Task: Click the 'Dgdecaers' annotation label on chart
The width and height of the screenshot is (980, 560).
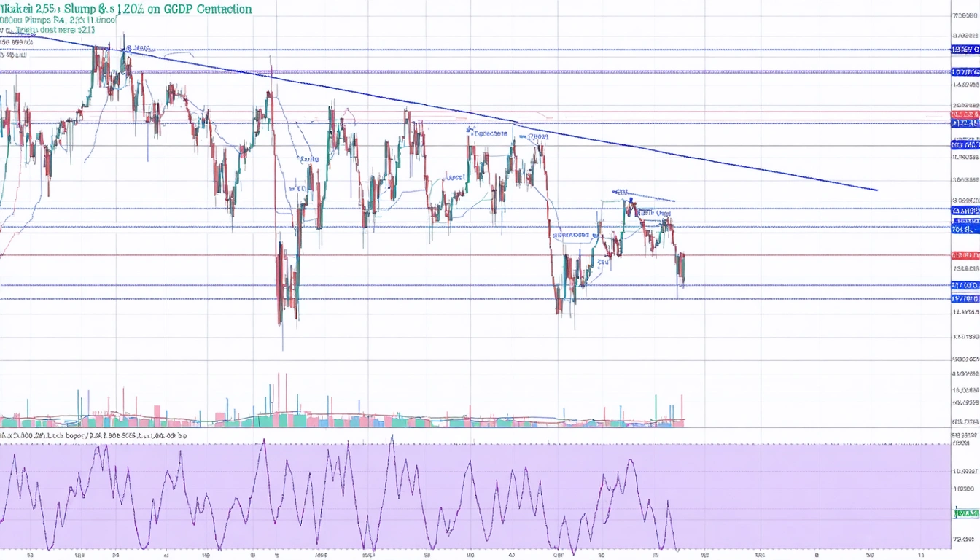Action: click(487, 133)
